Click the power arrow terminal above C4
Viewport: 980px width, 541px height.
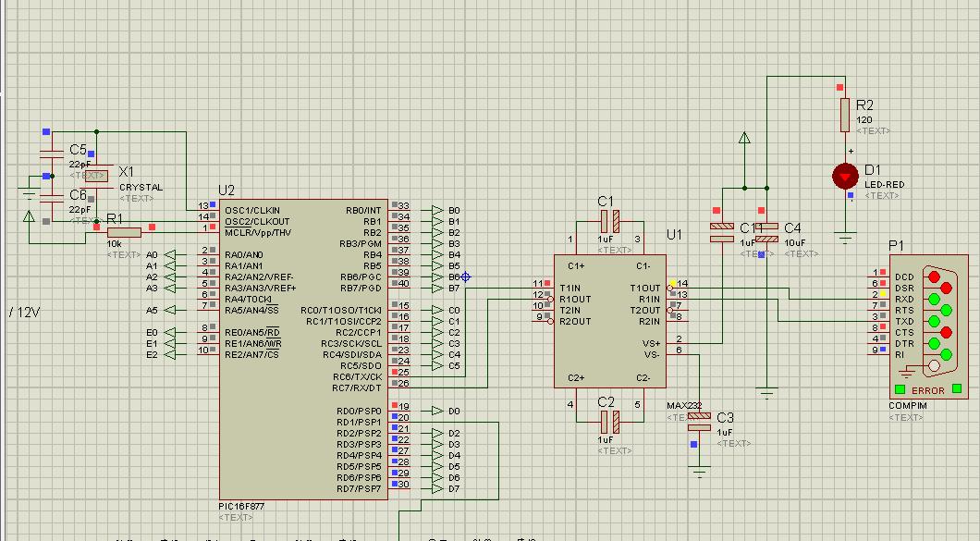(744, 138)
